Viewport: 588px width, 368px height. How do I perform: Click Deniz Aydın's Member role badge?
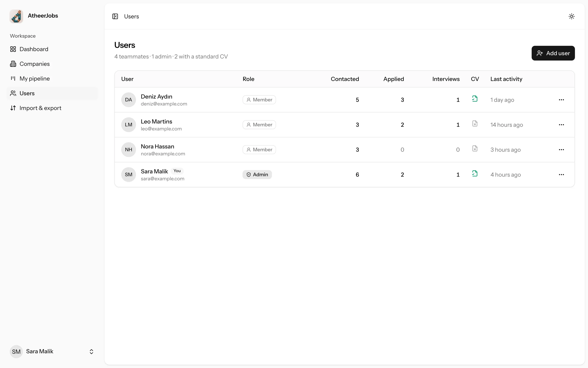[x=259, y=100]
